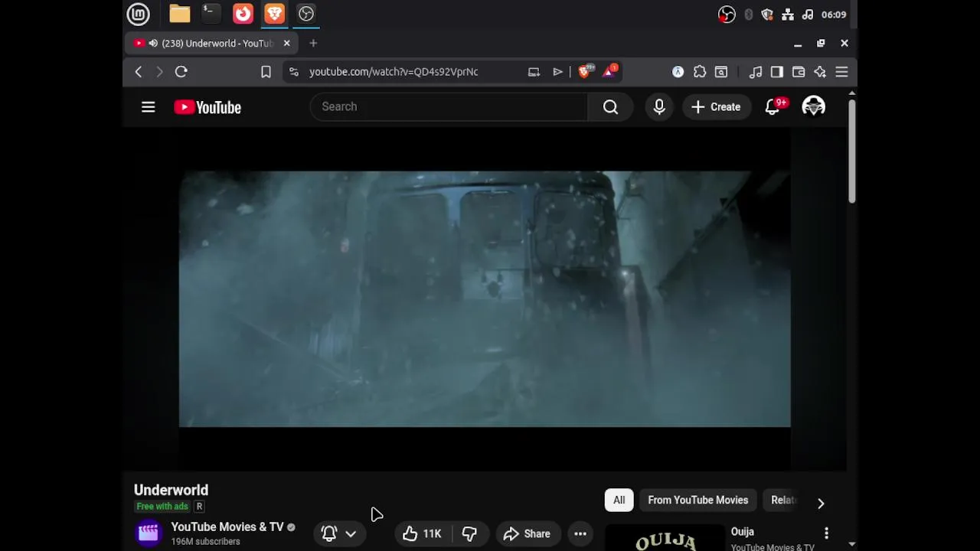Go forward to the next page
This screenshot has height=551, width=980.
coord(159,72)
